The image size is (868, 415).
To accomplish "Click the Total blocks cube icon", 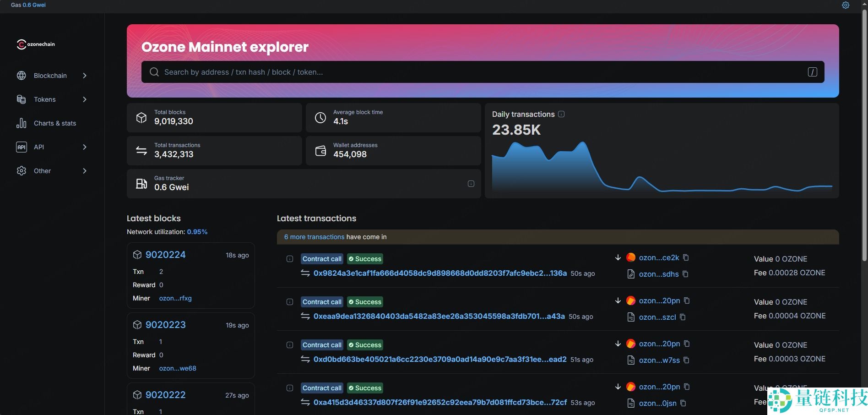I will (x=141, y=118).
